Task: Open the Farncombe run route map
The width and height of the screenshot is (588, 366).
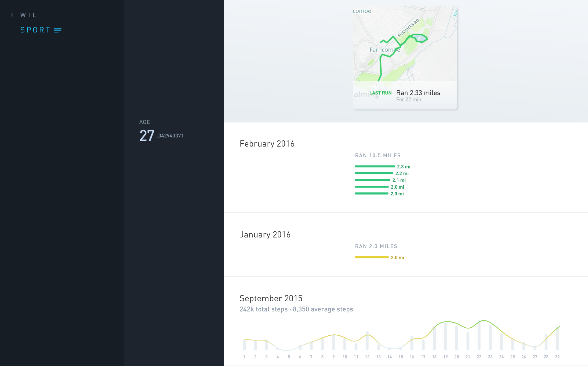Action: [405, 44]
